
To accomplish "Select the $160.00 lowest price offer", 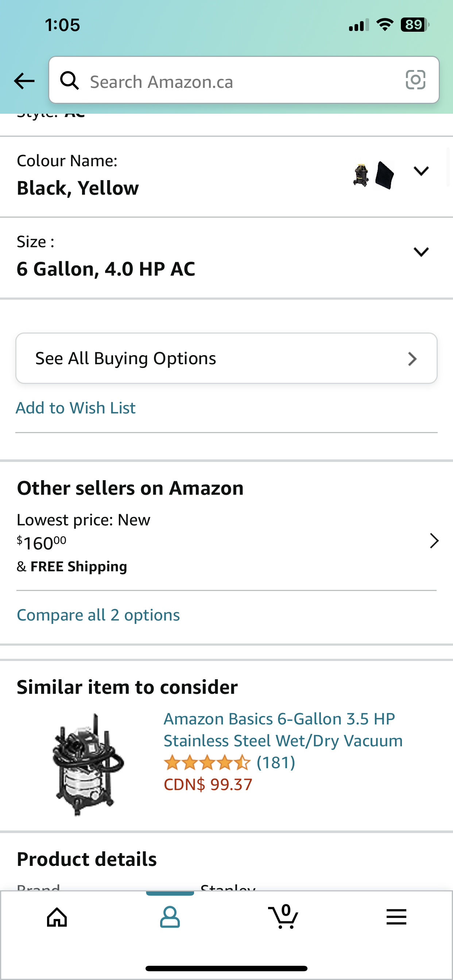I will (x=42, y=543).
